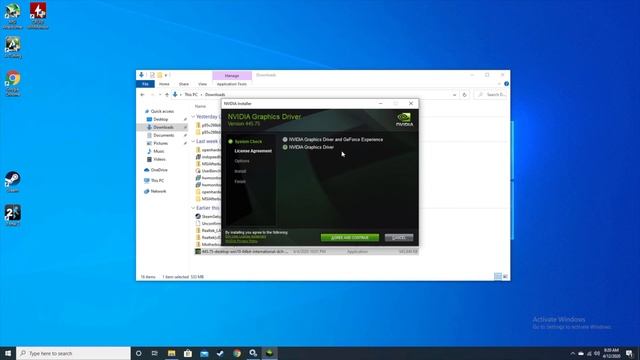Open the Application Tools tab in File Explorer

coord(232,84)
